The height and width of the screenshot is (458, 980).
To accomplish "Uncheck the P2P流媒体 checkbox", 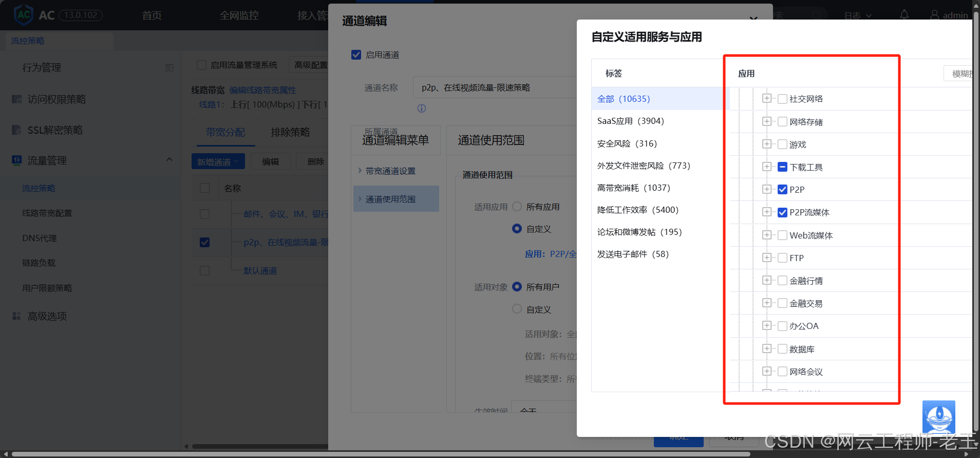I will 783,212.
